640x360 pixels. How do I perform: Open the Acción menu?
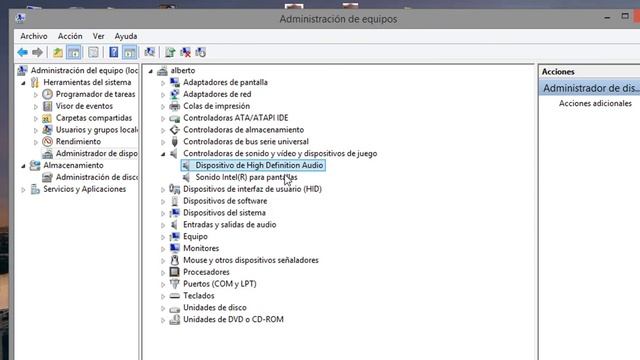70,36
